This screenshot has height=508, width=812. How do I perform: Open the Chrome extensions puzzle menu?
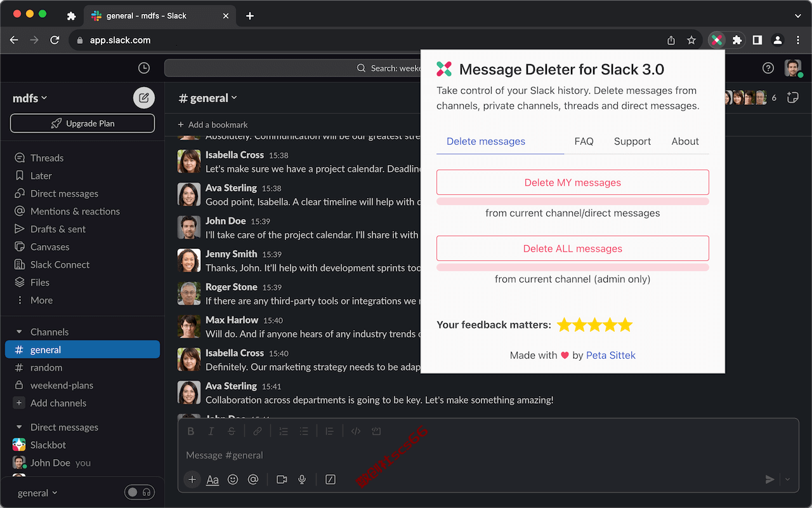click(737, 40)
